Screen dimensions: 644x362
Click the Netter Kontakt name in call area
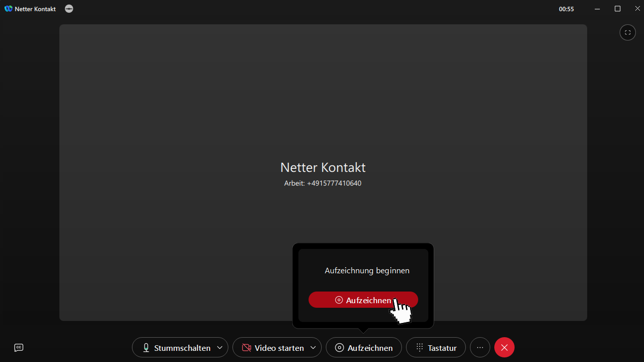click(323, 167)
